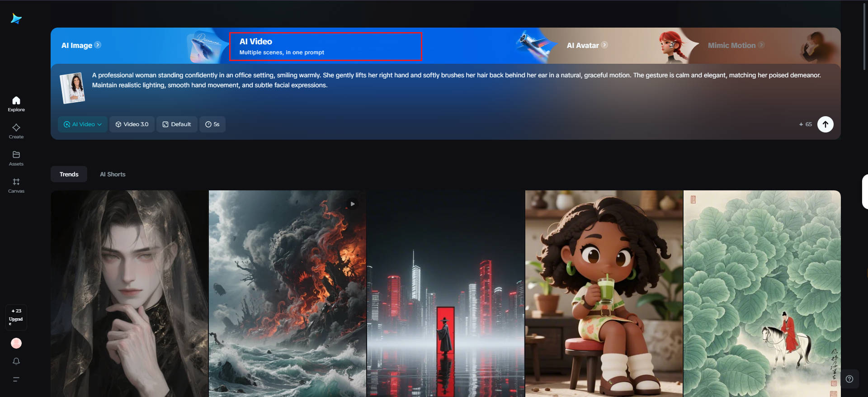Switch to the AI Shorts tab

[113, 174]
